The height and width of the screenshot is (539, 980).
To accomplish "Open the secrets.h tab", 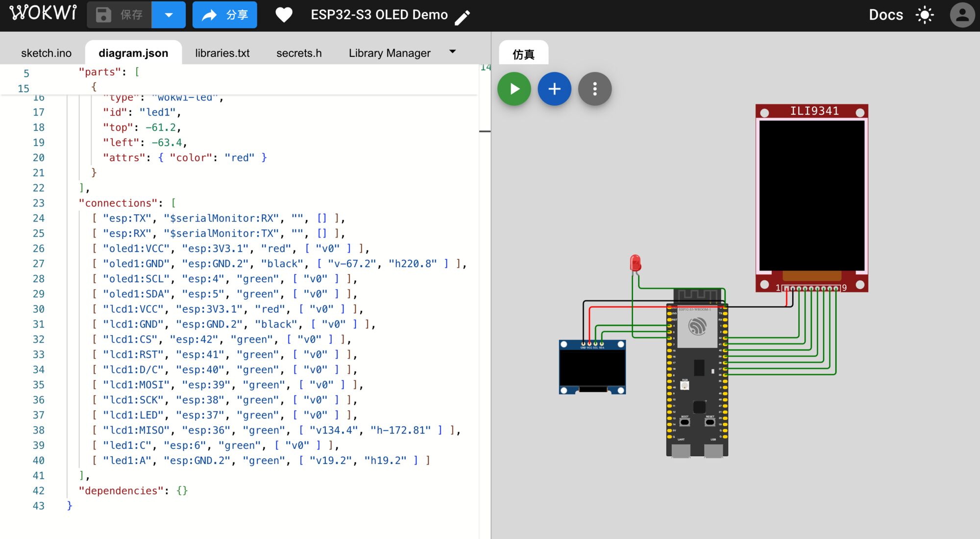I will pyautogui.click(x=299, y=53).
